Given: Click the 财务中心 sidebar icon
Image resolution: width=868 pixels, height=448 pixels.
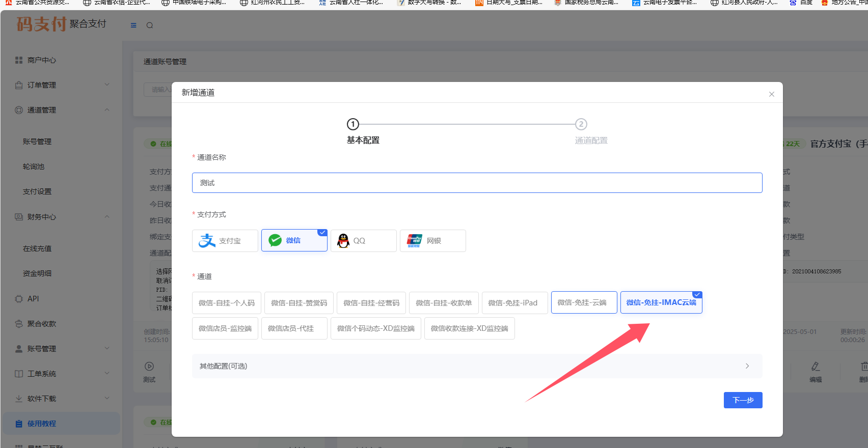Looking at the screenshot, I should tap(19, 217).
